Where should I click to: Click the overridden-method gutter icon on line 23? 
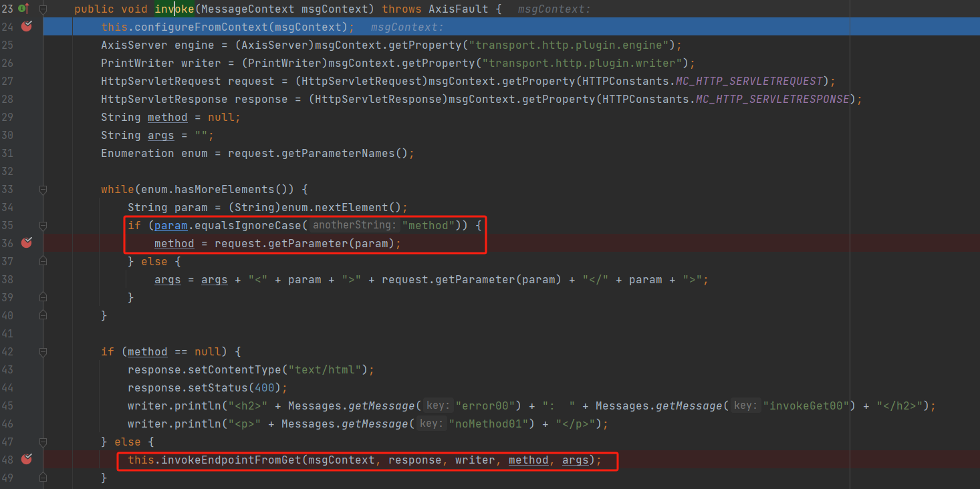coord(23,9)
